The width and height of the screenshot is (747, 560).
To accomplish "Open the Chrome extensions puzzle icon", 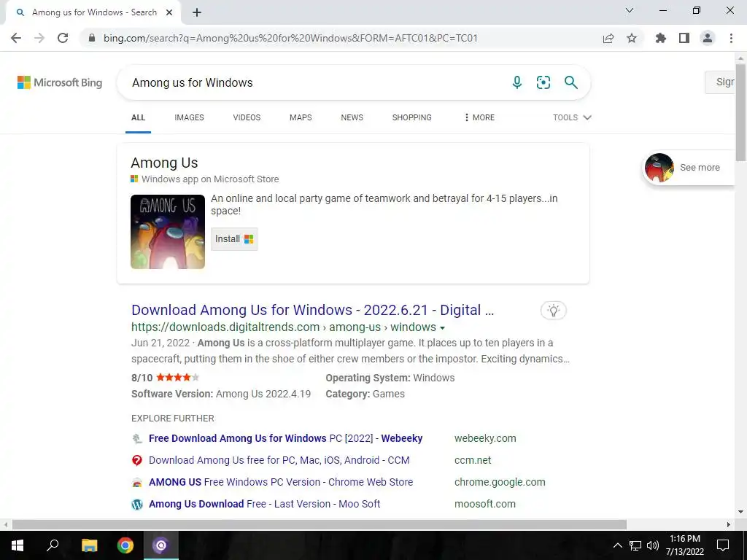I will [661, 38].
